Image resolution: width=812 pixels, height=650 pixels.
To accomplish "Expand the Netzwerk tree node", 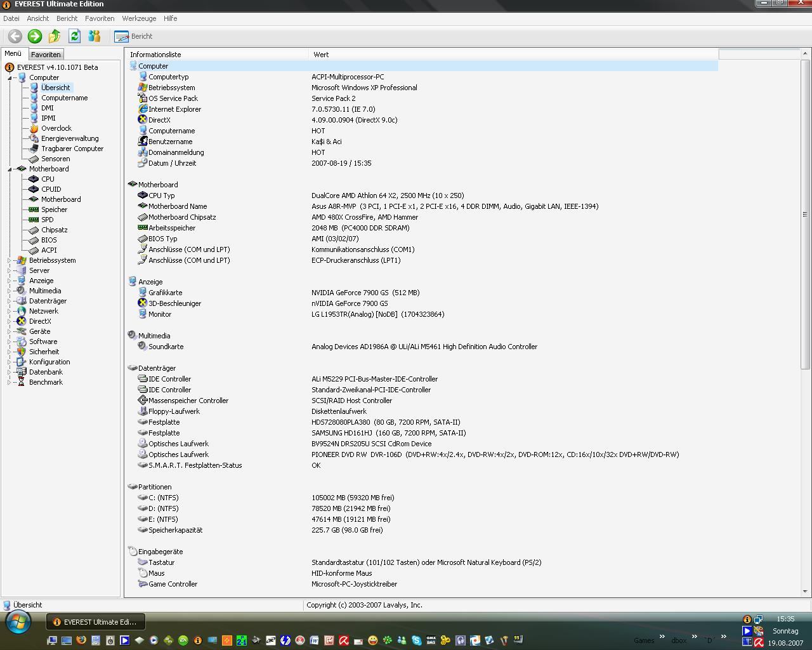I will point(10,311).
